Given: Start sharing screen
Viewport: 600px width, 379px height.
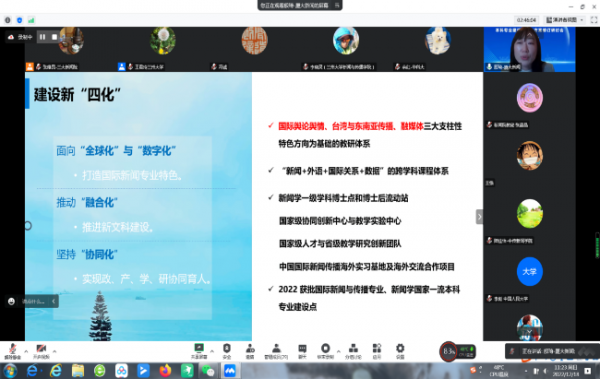Looking at the screenshot, I should pyautogui.click(x=199, y=351).
